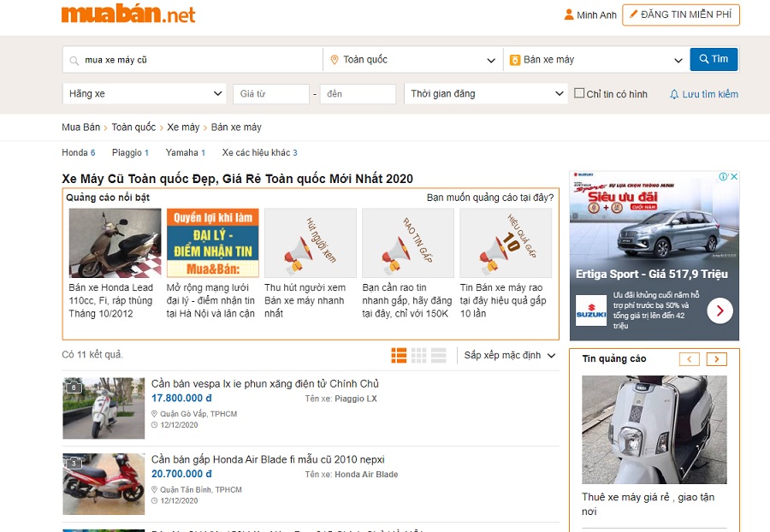770x532 pixels.
Task: Open the Toàn quốc location dropdown
Action: click(413, 60)
